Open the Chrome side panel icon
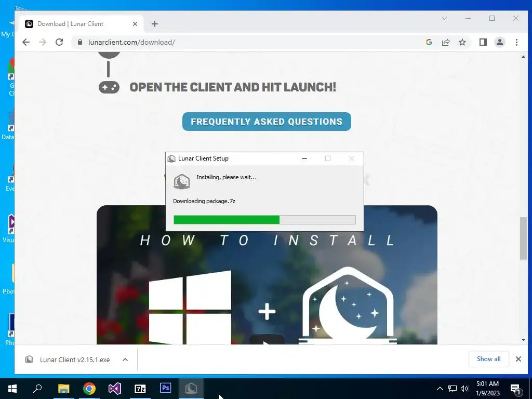Viewport: 532px width, 399px height. coord(483,42)
